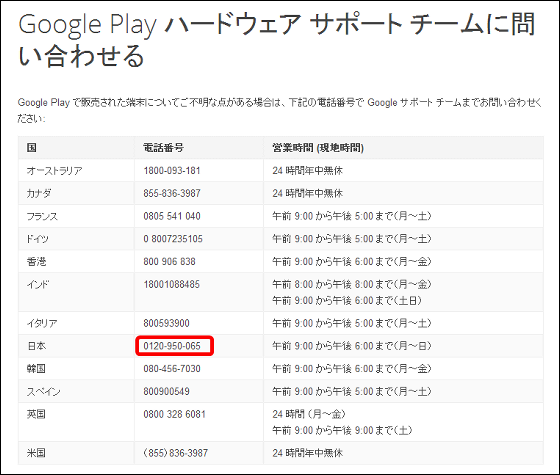Click Spain phone number 800900549
Viewport: 560px width, 475px height.
click(166, 392)
